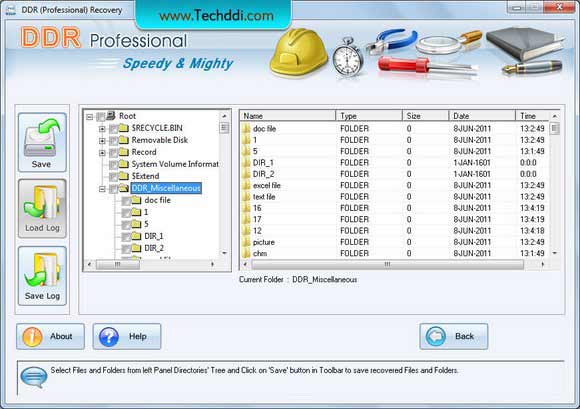Click the application icon in title bar

11,10
